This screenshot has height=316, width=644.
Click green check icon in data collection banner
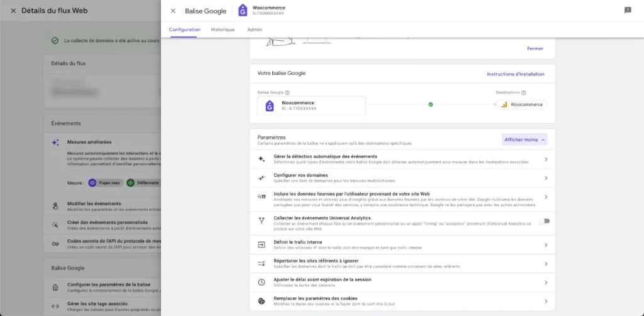tap(55, 41)
